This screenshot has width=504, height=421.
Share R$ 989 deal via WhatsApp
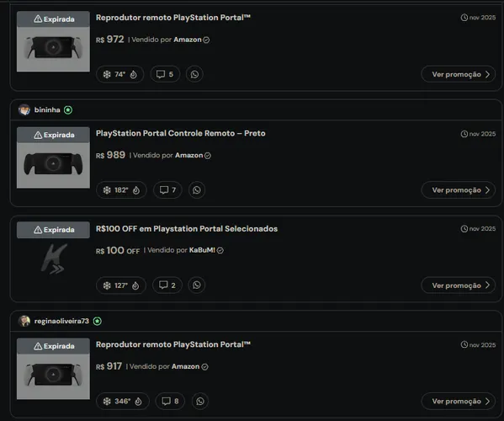point(197,190)
